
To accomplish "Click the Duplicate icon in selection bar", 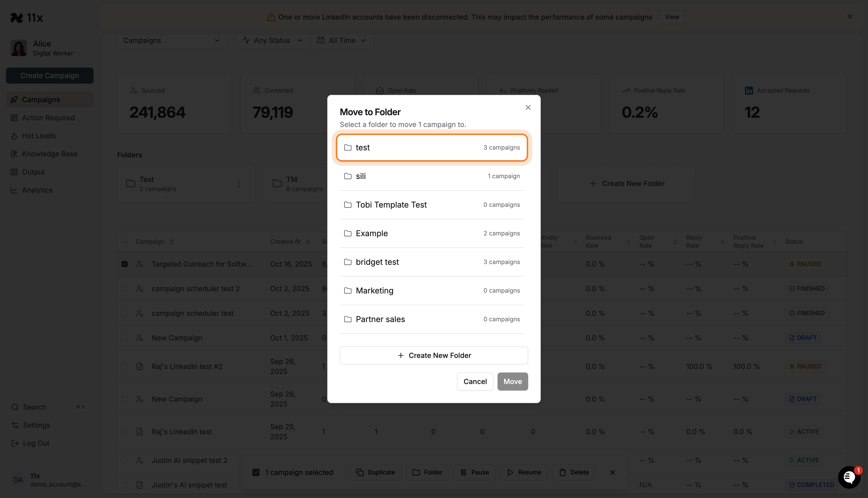I will point(360,472).
